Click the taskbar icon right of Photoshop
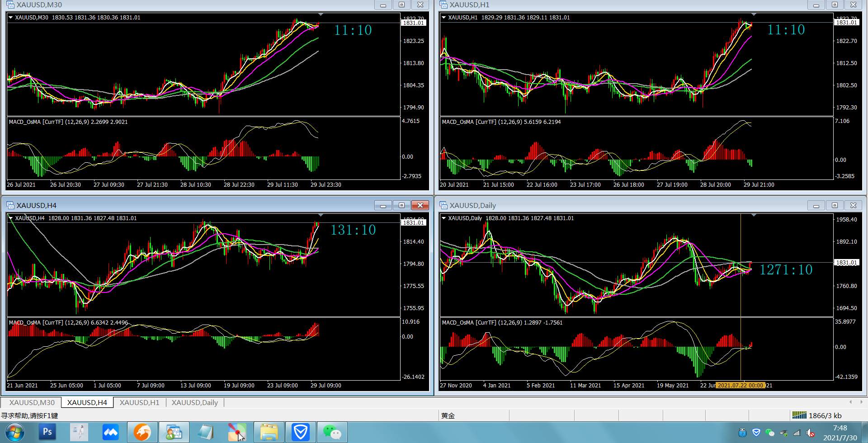 pos(79,432)
